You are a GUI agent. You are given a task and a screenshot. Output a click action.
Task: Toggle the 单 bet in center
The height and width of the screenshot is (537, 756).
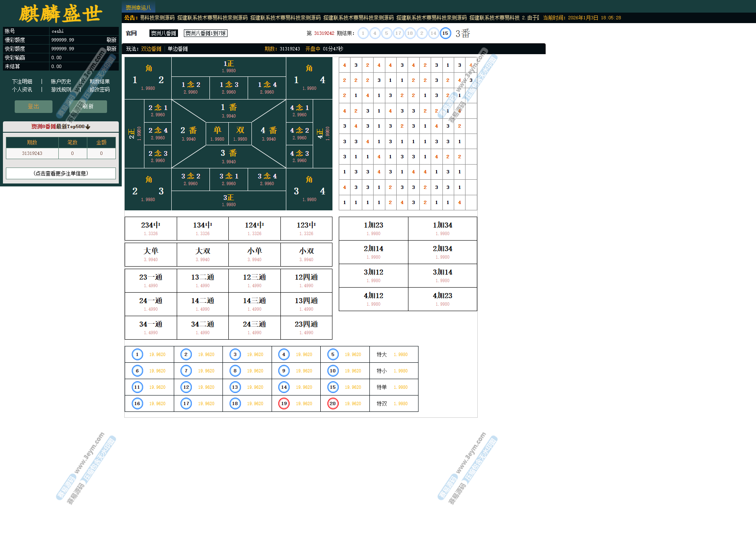pyautogui.click(x=217, y=133)
